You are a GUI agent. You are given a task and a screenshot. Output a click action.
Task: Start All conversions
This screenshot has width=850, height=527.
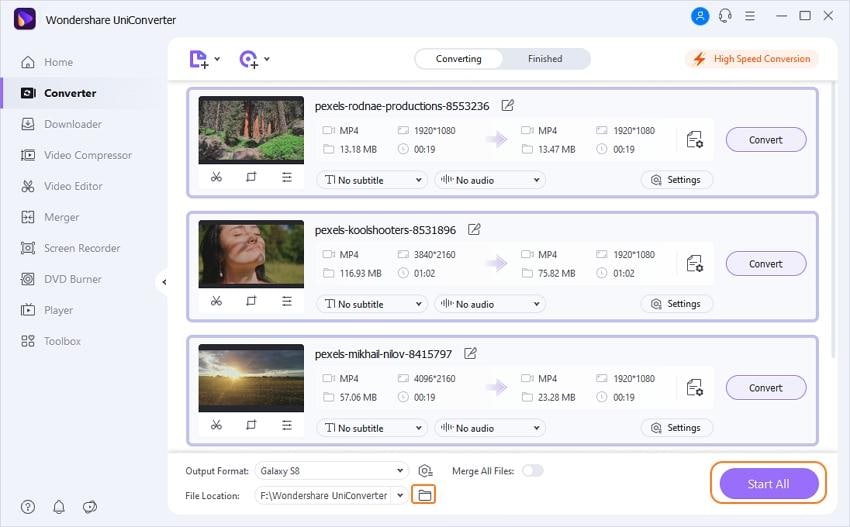768,484
